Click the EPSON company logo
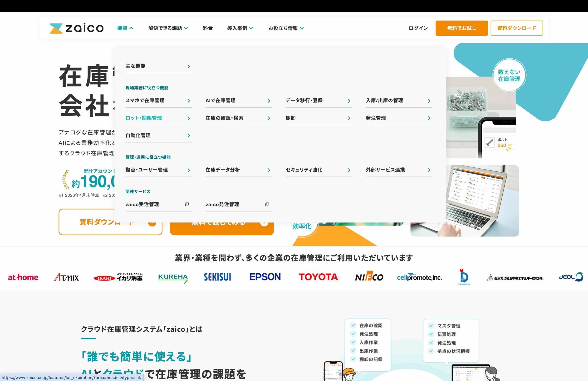Viewport: 588px width, 381px height. point(265,277)
